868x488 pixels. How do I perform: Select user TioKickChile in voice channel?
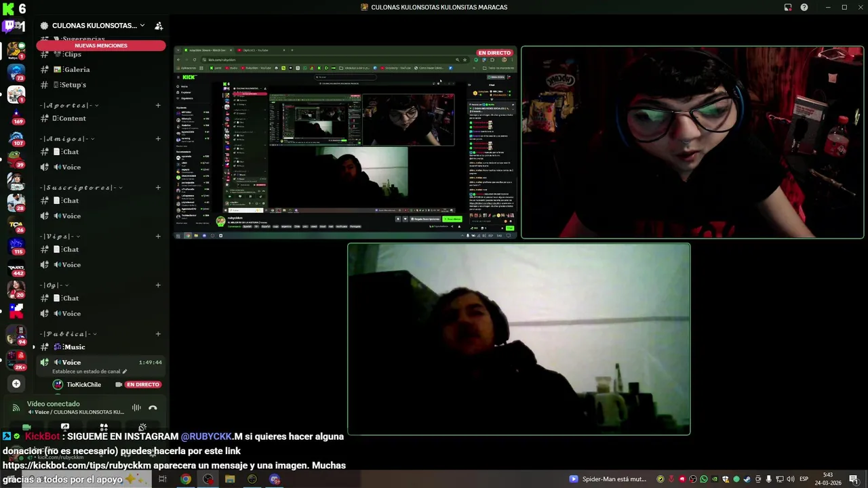coord(101,384)
